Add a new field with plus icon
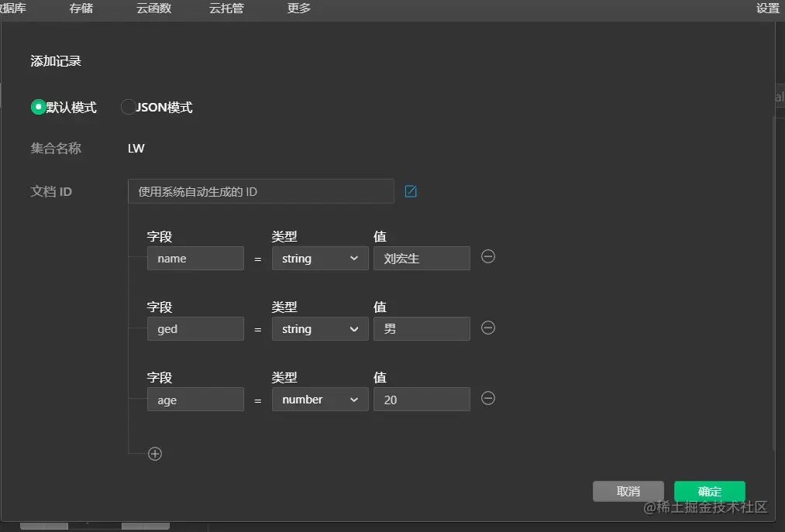 pos(155,454)
